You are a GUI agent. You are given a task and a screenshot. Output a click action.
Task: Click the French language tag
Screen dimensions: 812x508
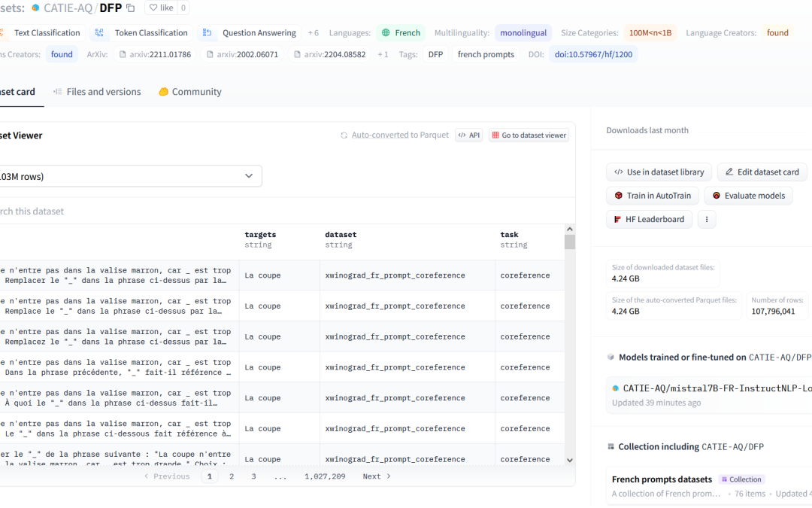point(401,32)
